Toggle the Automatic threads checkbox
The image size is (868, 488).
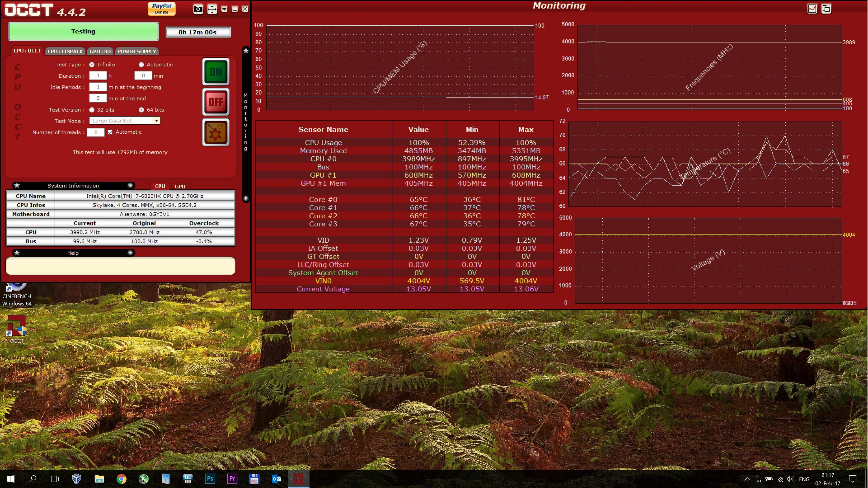(110, 132)
